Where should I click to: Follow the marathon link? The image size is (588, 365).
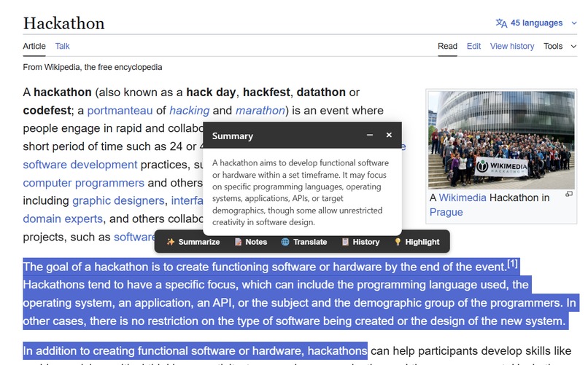260,111
